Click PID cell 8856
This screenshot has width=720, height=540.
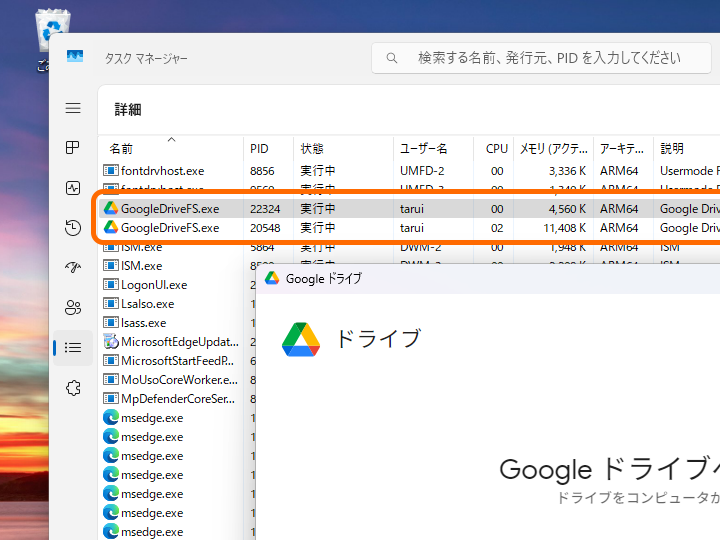click(x=262, y=171)
